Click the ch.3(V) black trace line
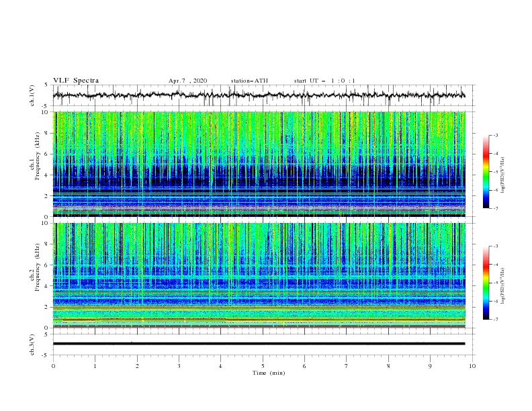Screen dimensions: 532x411 (259, 344)
